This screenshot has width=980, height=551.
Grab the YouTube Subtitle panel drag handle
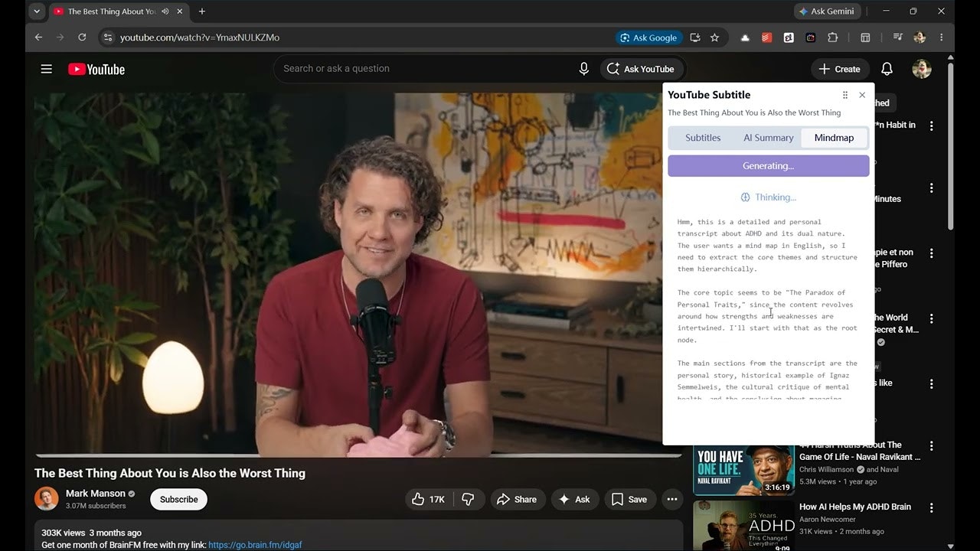click(845, 95)
